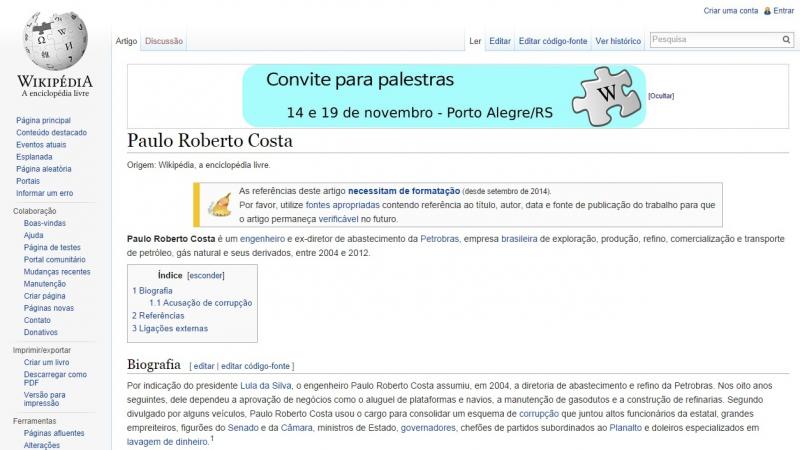Image resolution: width=800 pixels, height=450 pixels.
Task: Open the Petrobras article link
Action: point(439,239)
